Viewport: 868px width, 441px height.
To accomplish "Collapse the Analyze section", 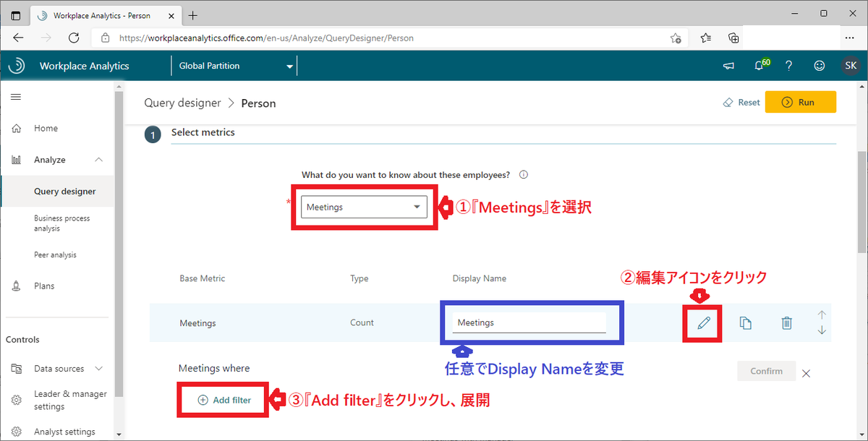I will point(99,160).
